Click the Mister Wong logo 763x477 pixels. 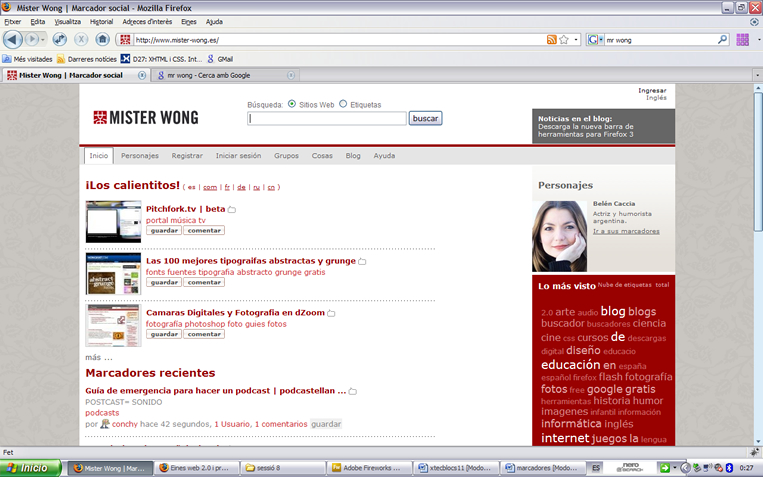pos(145,117)
